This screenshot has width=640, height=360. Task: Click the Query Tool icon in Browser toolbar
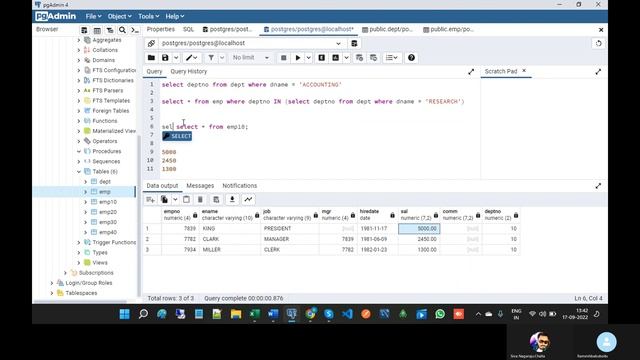pyautogui.click(x=84, y=30)
